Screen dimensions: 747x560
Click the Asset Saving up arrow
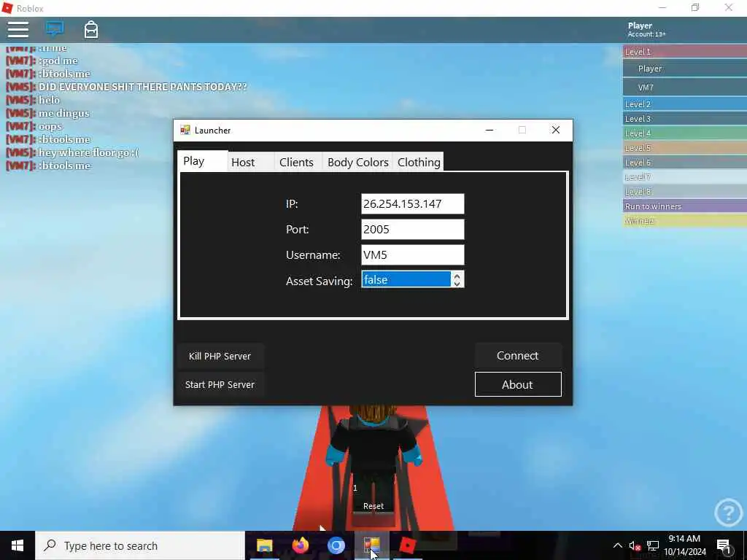[x=457, y=276]
